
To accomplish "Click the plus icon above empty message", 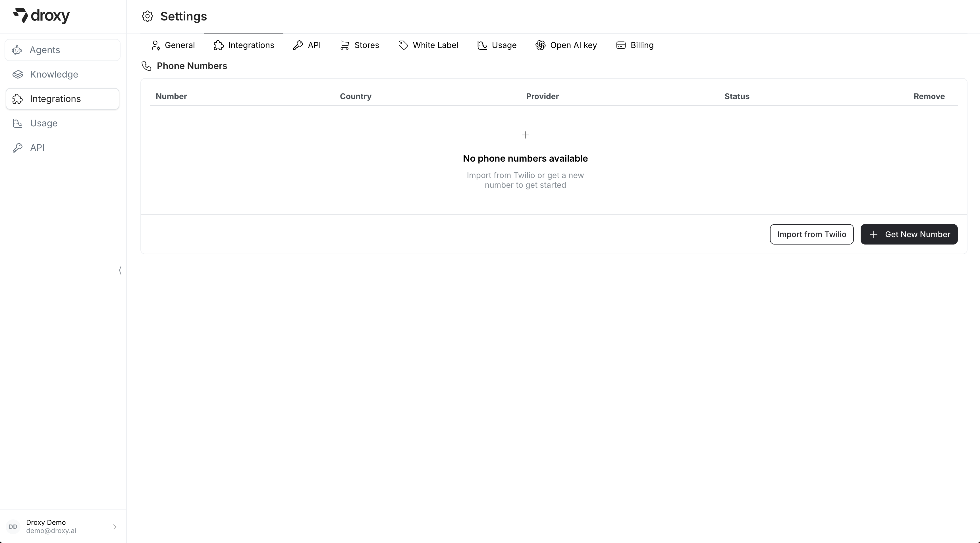I will pos(525,135).
